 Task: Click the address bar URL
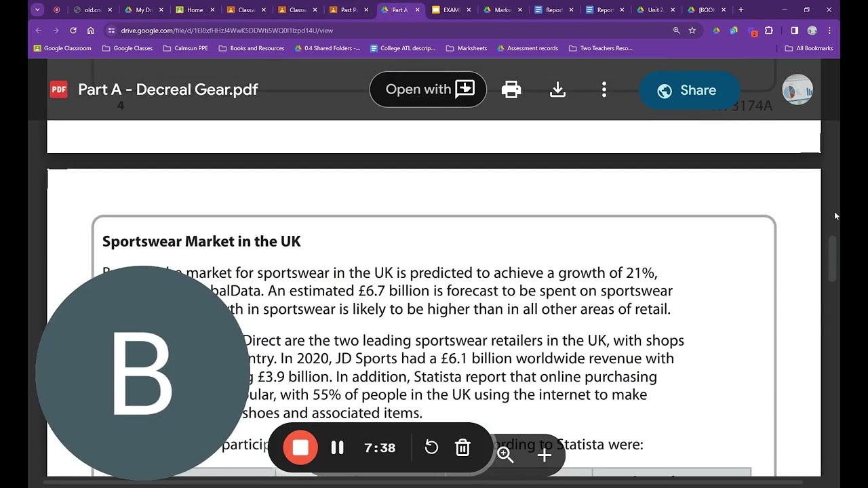pos(226,30)
